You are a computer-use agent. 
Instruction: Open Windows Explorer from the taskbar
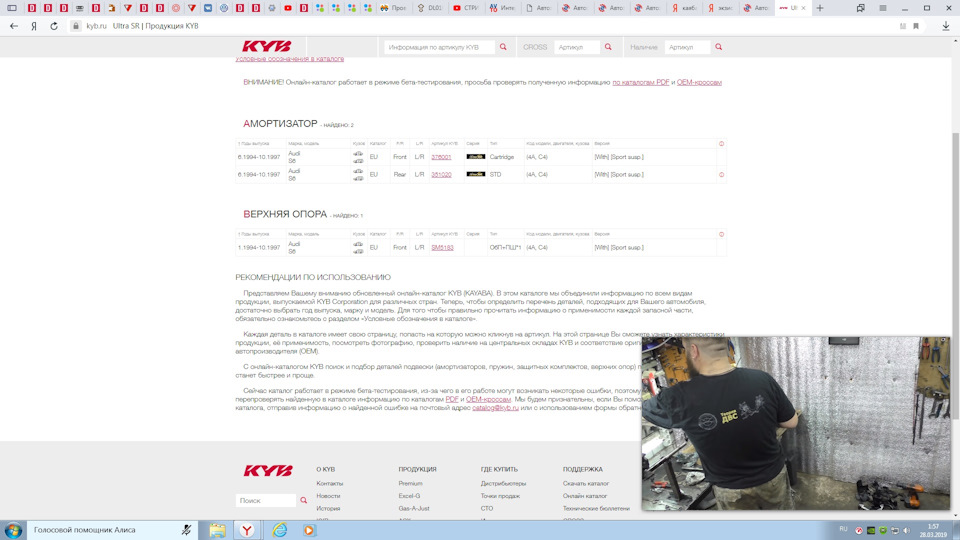click(217, 530)
